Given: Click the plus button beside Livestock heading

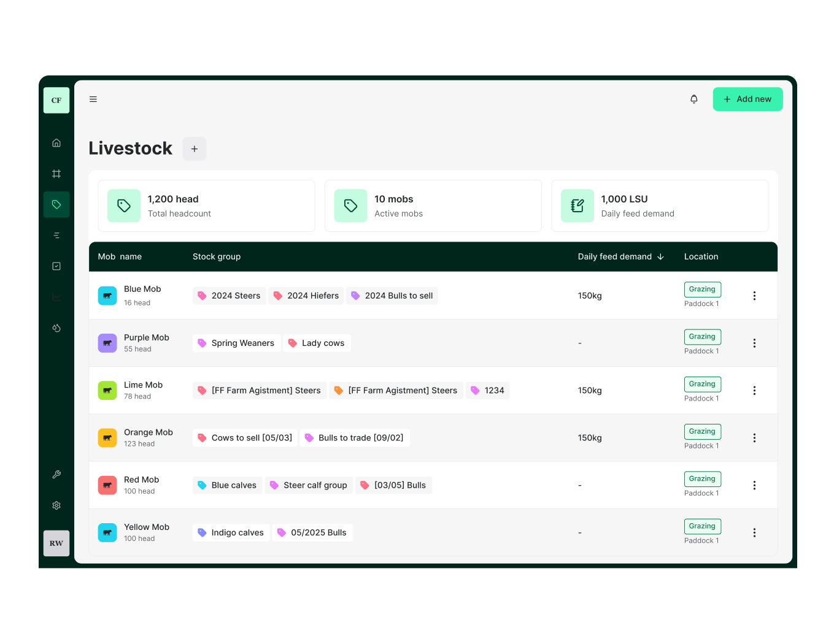Looking at the screenshot, I should [x=195, y=149].
